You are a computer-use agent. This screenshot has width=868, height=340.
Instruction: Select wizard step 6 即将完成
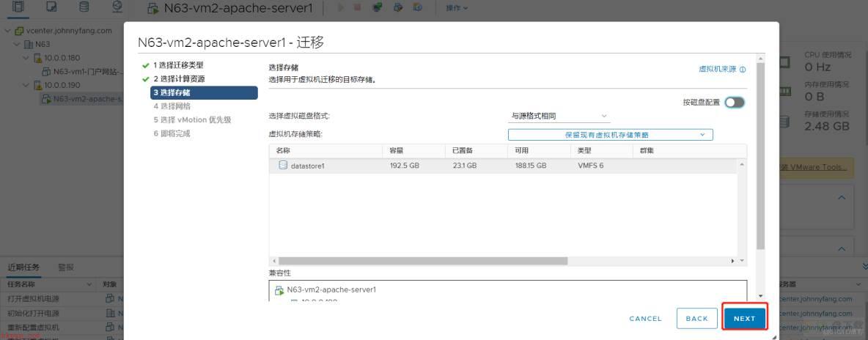click(x=172, y=133)
